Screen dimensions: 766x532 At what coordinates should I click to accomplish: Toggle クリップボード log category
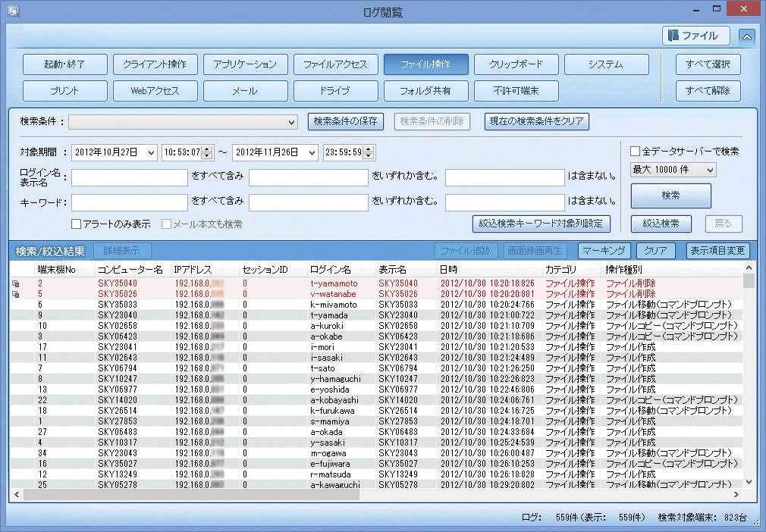(x=516, y=64)
